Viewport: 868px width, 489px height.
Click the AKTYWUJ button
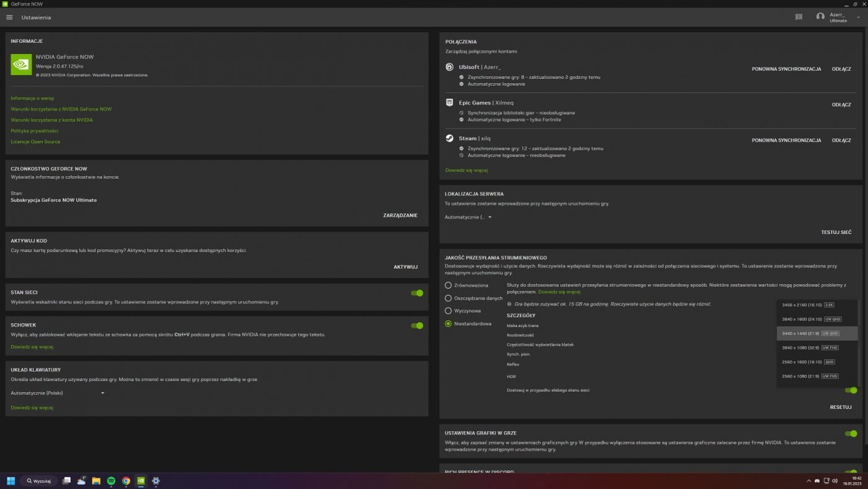click(x=405, y=267)
